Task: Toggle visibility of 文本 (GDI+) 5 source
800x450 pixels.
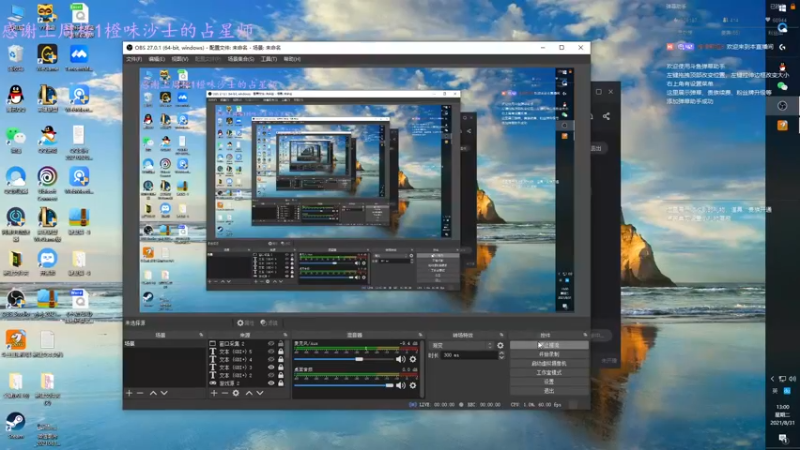Action: tap(271, 352)
